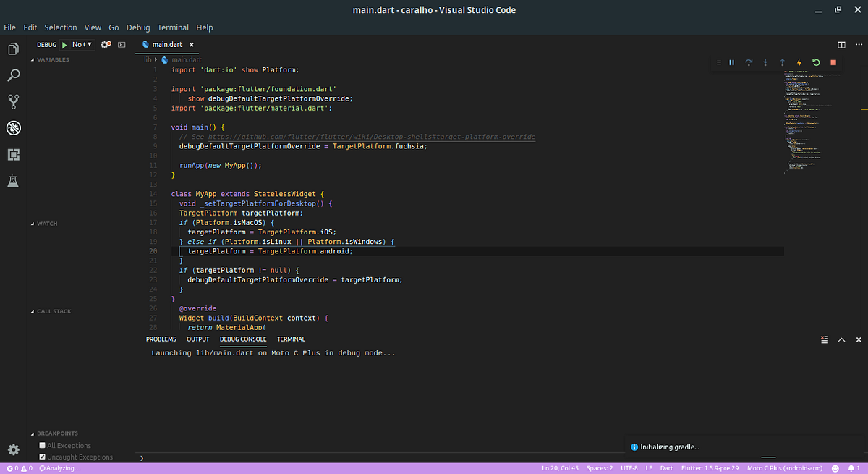Select the Debug icon in the activity bar
Image resolution: width=868 pixels, height=474 pixels.
click(x=13, y=127)
